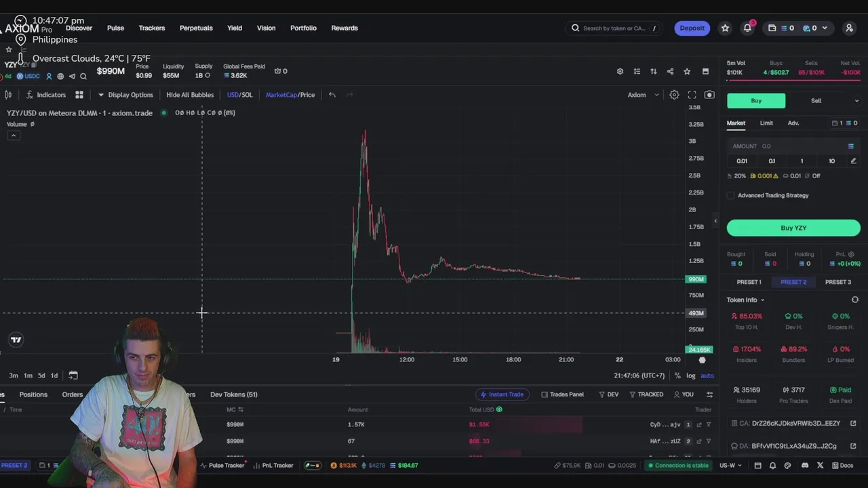Expand the Buy/Sell panel chevron
The image size is (868, 488).
coord(856,100)
